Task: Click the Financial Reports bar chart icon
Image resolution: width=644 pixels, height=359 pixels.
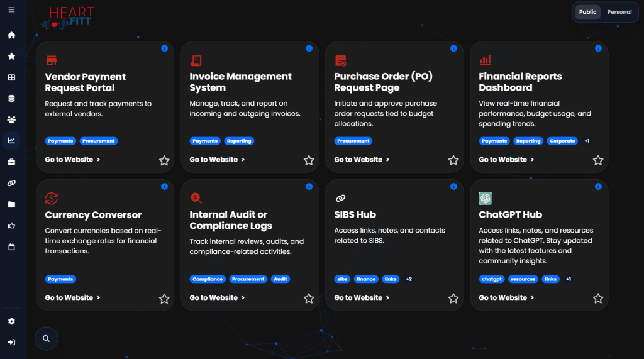Action: pyautogui.click(x=485, y=60)
